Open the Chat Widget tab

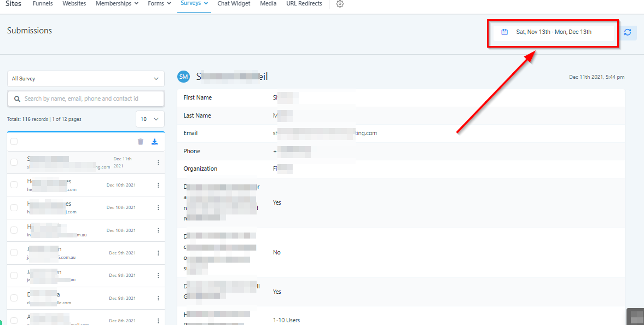[234, 4]
